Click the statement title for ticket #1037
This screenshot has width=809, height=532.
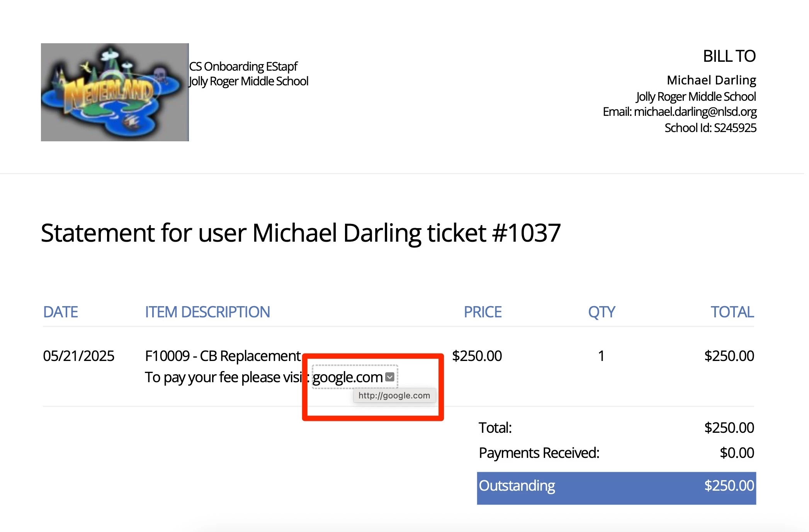point(300,233)
